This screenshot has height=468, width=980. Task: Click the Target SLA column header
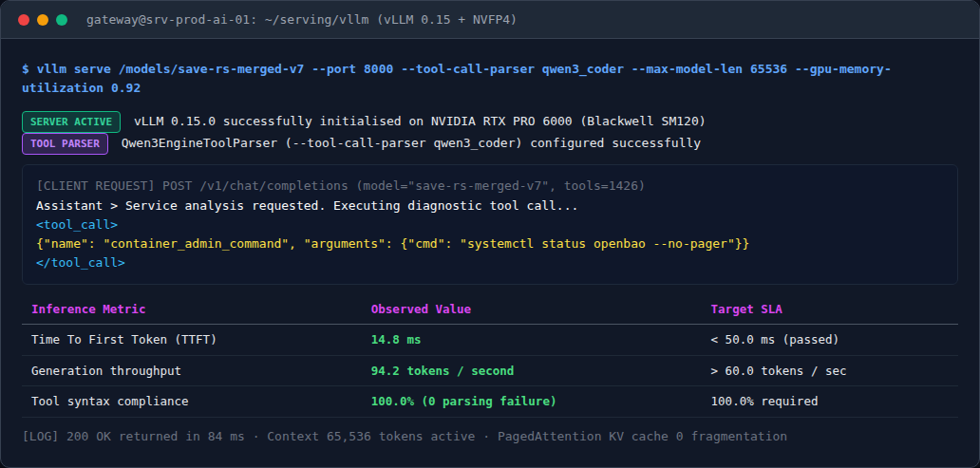tap(746, 309)
